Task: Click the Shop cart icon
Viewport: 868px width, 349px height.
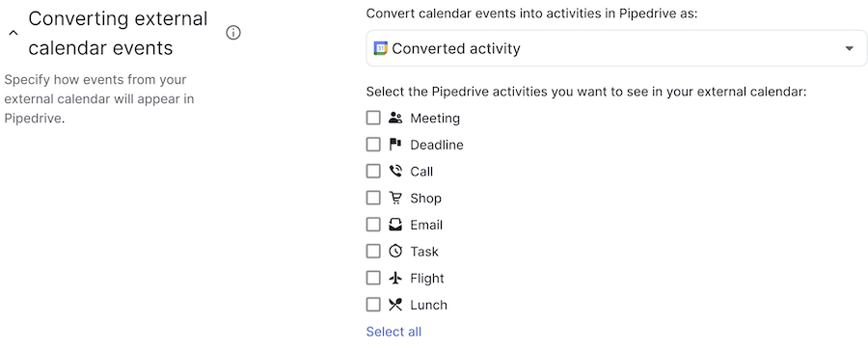Action: pos(395,198)
